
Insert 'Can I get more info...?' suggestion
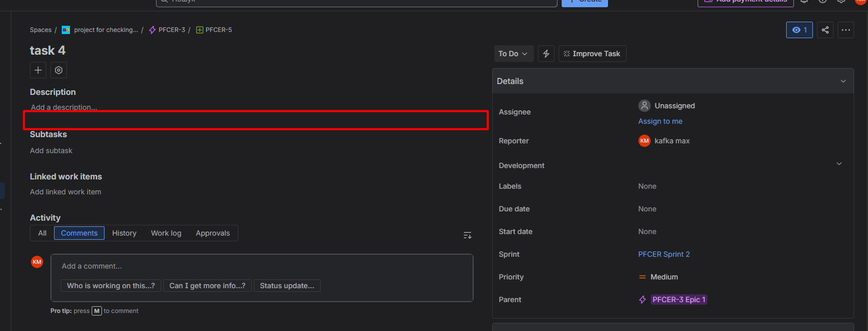click(x=207, y=286)
